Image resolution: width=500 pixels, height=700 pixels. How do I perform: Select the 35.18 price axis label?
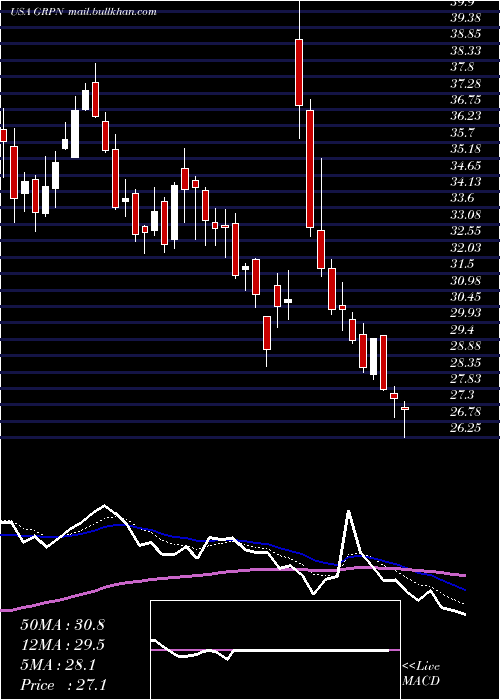pyautogui.click(x=466, y=149)
